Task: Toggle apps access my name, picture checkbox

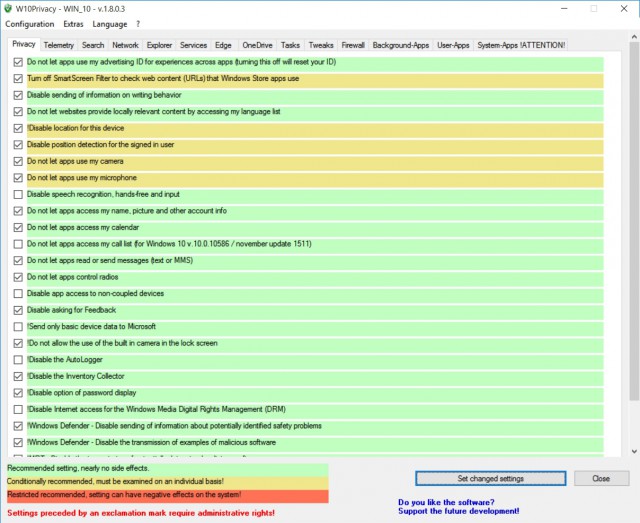Action: point(18,211)
